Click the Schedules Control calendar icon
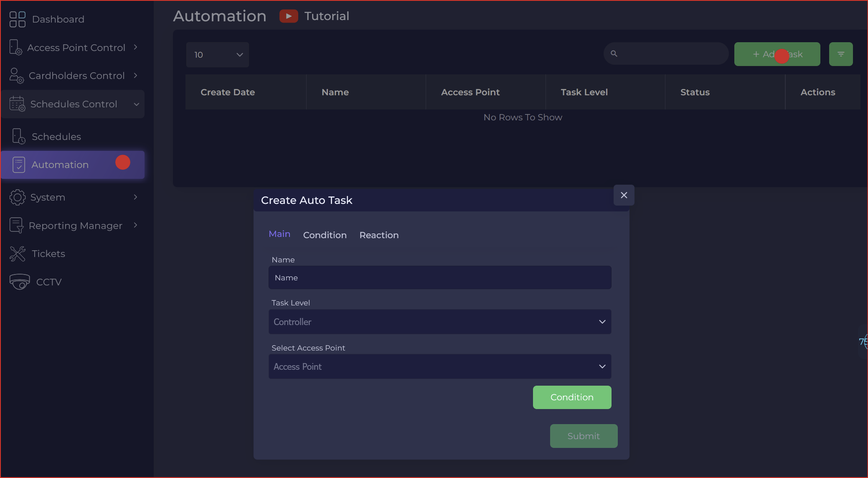Image resolution: width=868 pixels, height=478 pixels. (x=18, y=104)
